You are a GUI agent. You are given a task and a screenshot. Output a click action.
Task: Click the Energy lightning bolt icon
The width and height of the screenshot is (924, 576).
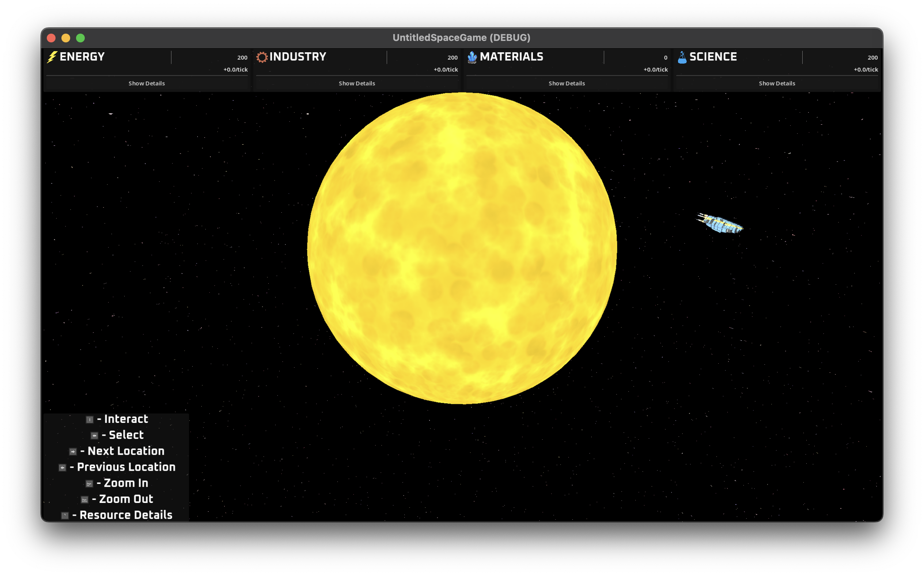(52, 57)
